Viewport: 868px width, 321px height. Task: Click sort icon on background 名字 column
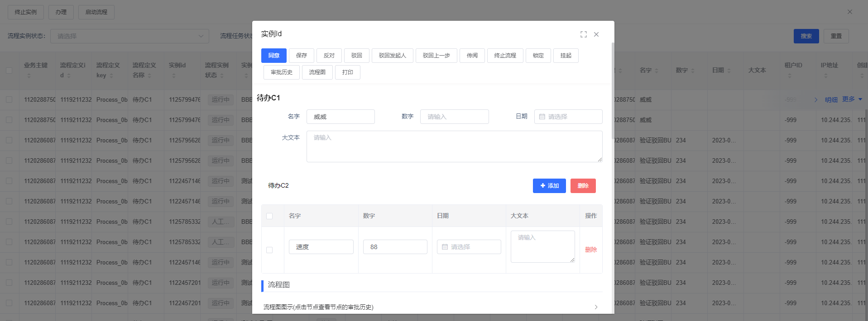point(657,71)
